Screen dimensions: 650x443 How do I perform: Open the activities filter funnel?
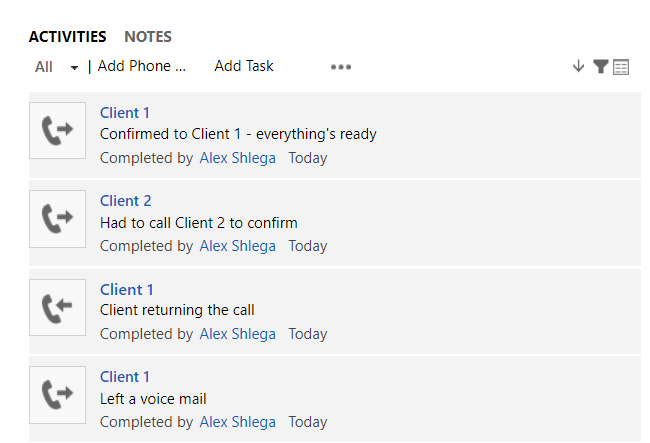click(x=600, y=66)
